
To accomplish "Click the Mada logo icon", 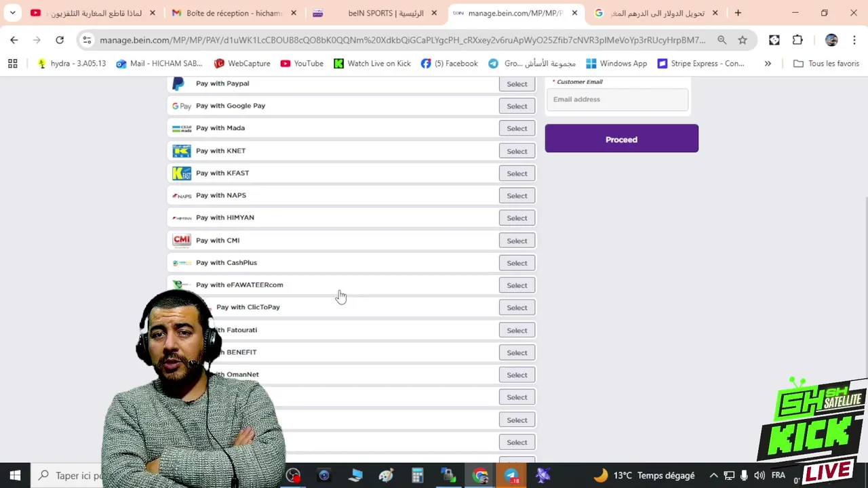I will coord(181,128).
